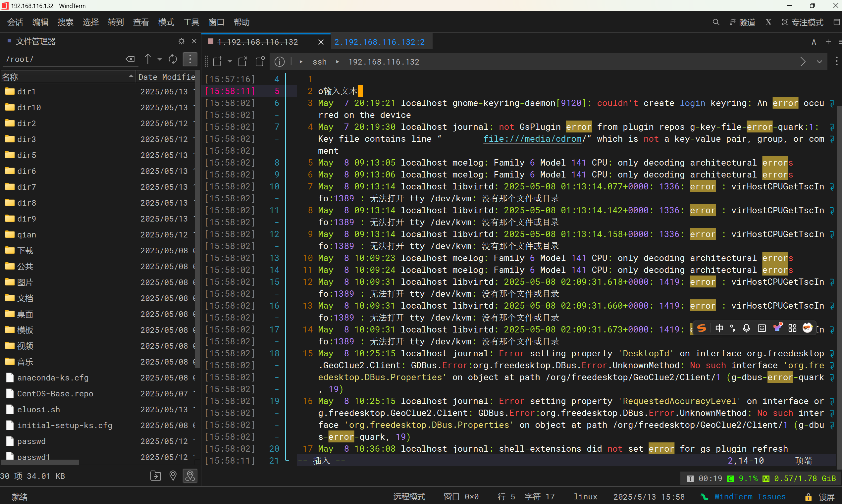Open the dropdown arrow next to new session icon

point(230,62)
